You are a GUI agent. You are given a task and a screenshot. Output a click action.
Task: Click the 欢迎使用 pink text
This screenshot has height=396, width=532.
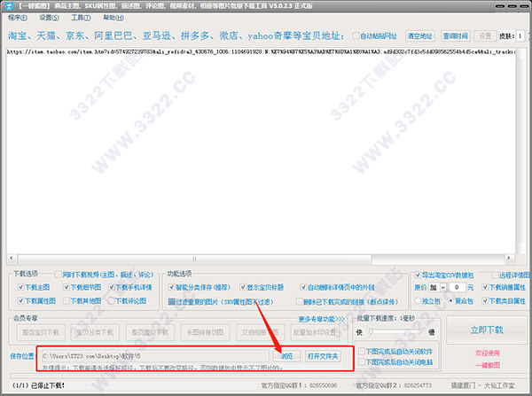pyautogui.click(x=488, y=353)
